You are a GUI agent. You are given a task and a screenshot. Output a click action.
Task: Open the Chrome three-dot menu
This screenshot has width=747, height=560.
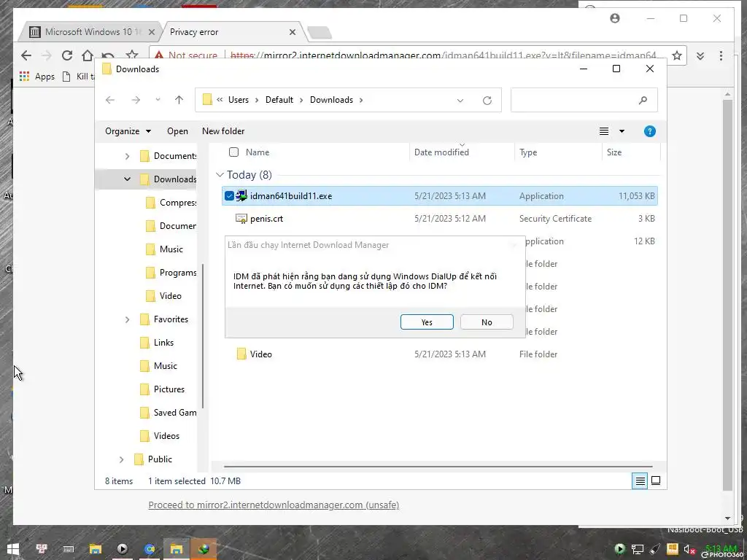(721, 55)
